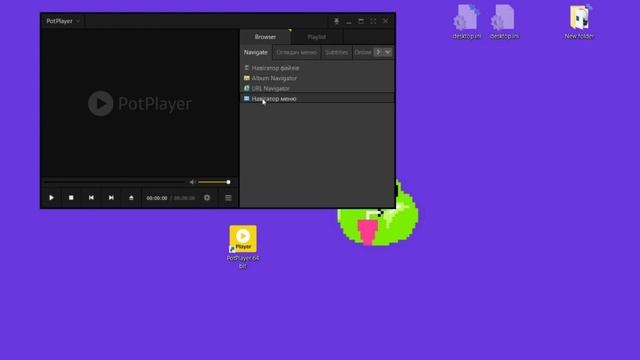The image size is (640, 360).
Task: Click the file navigator entry icon
Action: [x=247, y=68]
